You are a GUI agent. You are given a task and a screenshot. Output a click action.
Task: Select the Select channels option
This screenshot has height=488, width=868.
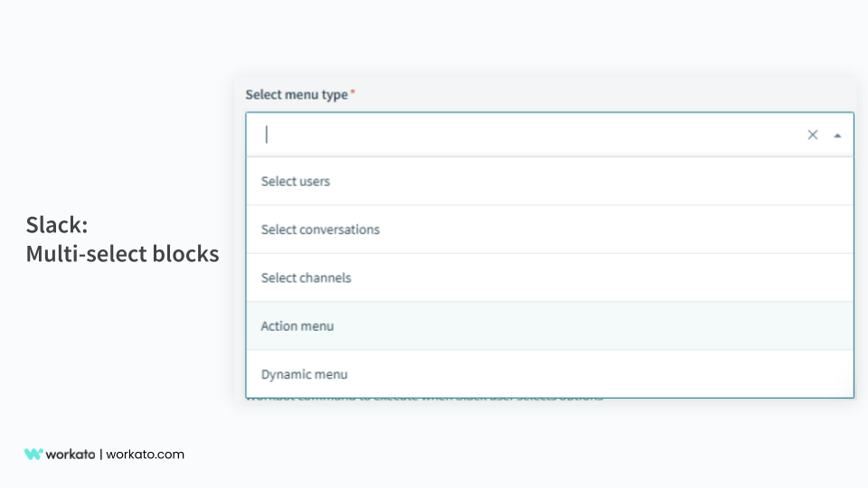[x=306, y=277]
